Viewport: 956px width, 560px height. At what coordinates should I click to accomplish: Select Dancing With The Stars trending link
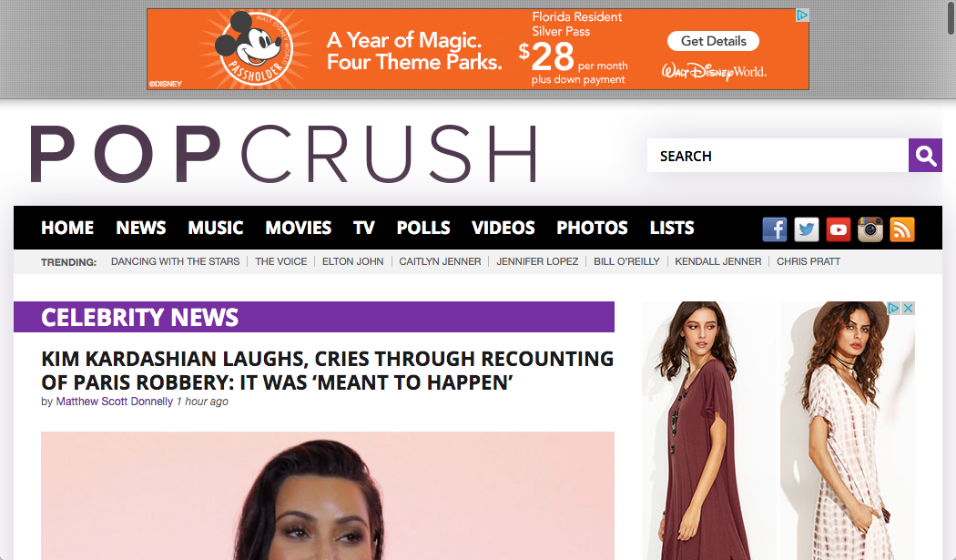[x=175, y=261]
